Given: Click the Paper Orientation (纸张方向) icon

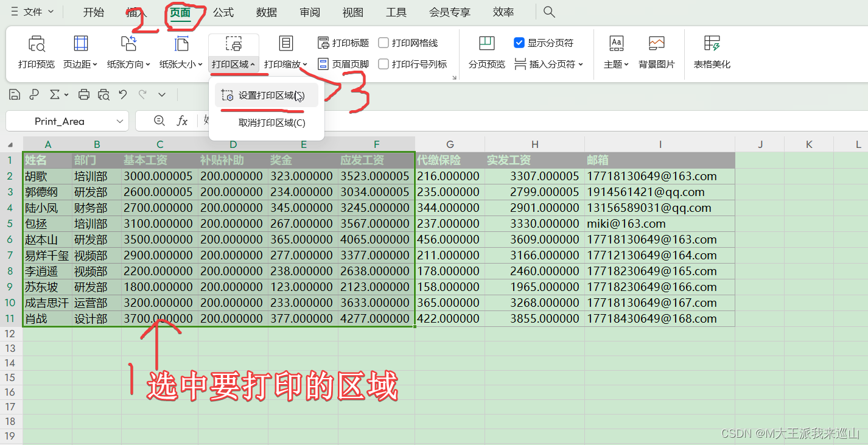Looking at the screenshot, I should point(128,44).
